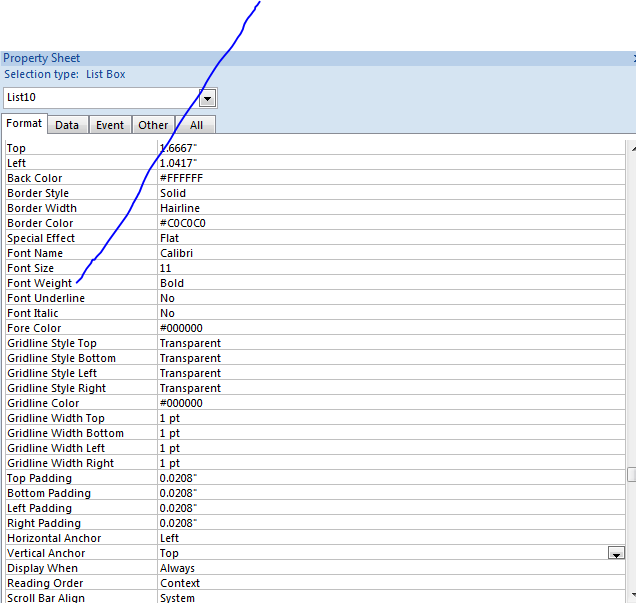
Task: Click the Property Sheet title bar
Action: pyautogui.click(x=318, y=58)
